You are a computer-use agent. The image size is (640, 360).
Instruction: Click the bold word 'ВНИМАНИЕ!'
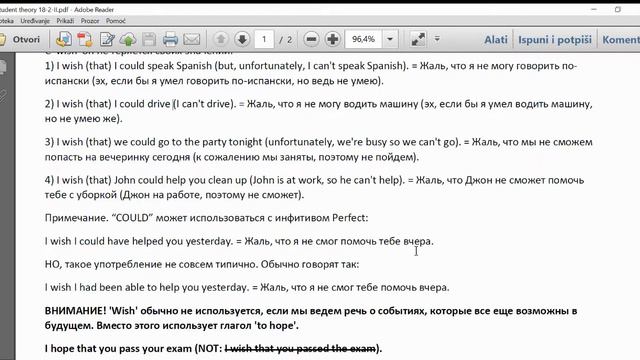[x=76, y=311]
